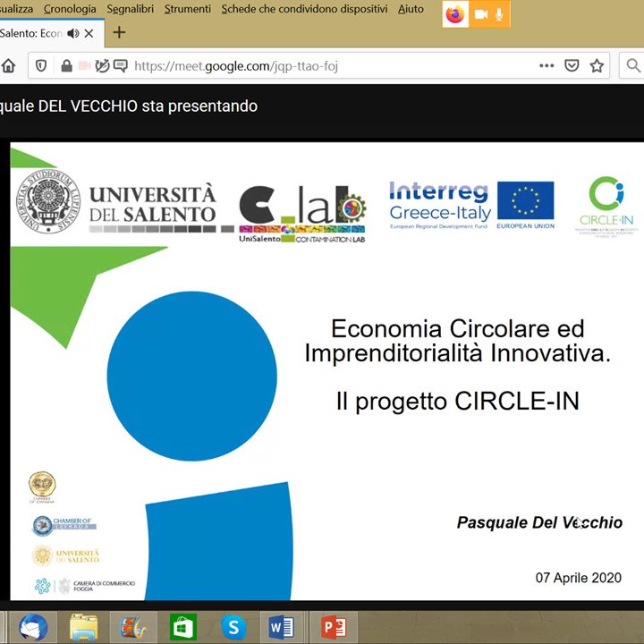Click the meet.google.com URL address field

point(236,65)
